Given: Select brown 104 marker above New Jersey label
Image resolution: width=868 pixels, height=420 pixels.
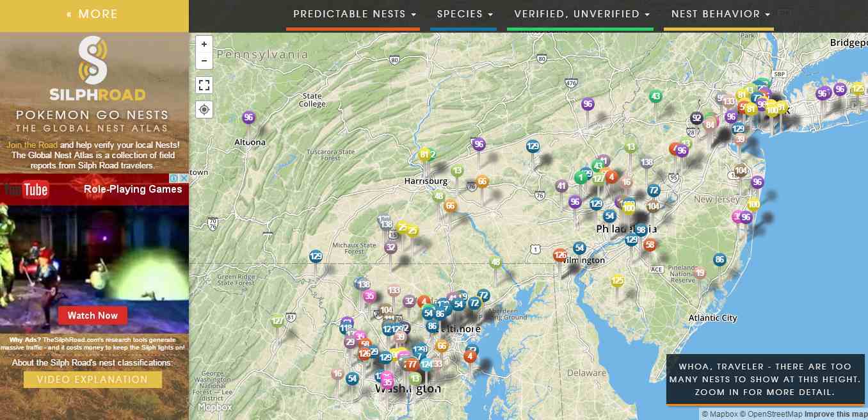Looking at the screenshot, I should tap(741, 171).
